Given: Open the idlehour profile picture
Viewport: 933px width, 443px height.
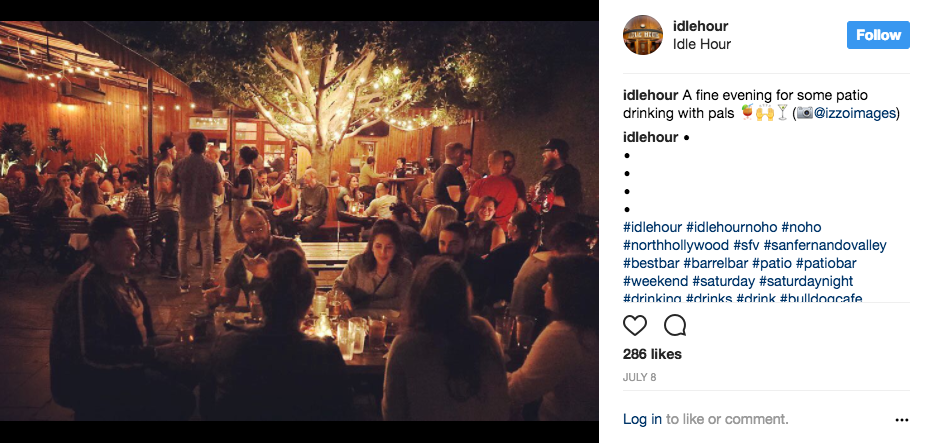Looking at the screenshot, I should 643,35.
